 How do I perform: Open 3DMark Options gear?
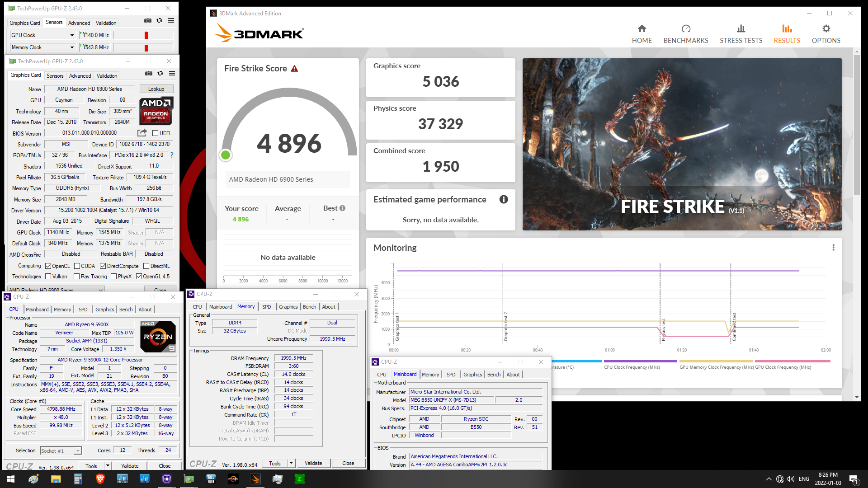826,34
